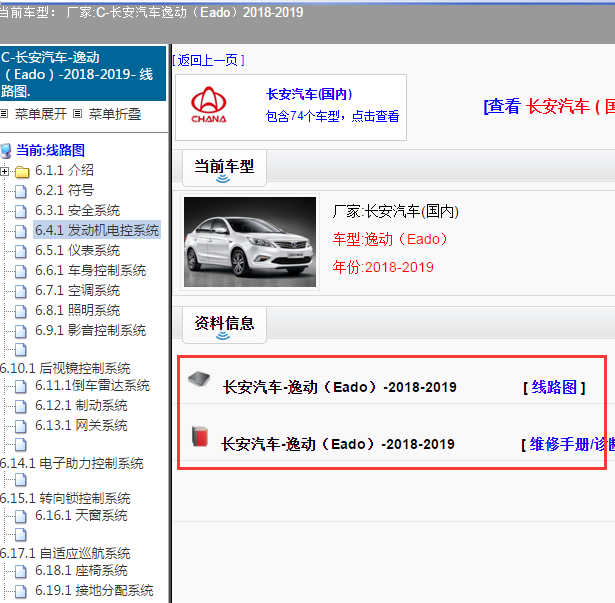Open 6.3.1 安全系统 in the tree
The image size is (615, 603).
click(77, 210)
